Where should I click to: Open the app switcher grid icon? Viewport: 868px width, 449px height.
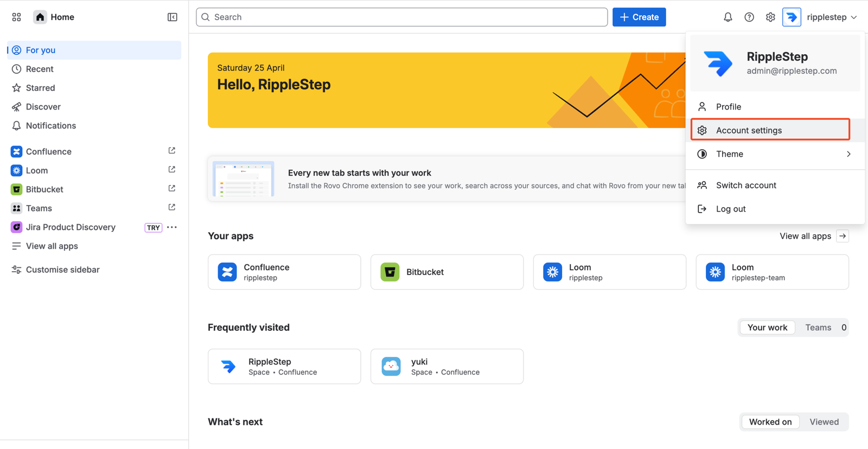pos(16,17)
